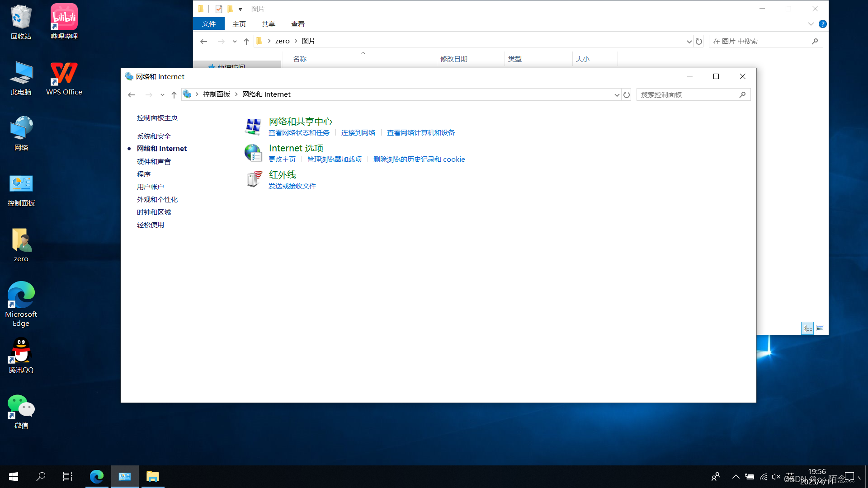Open the Network and Sharing Center icon
The image size is (868, 488).
(x=253, y=127)
